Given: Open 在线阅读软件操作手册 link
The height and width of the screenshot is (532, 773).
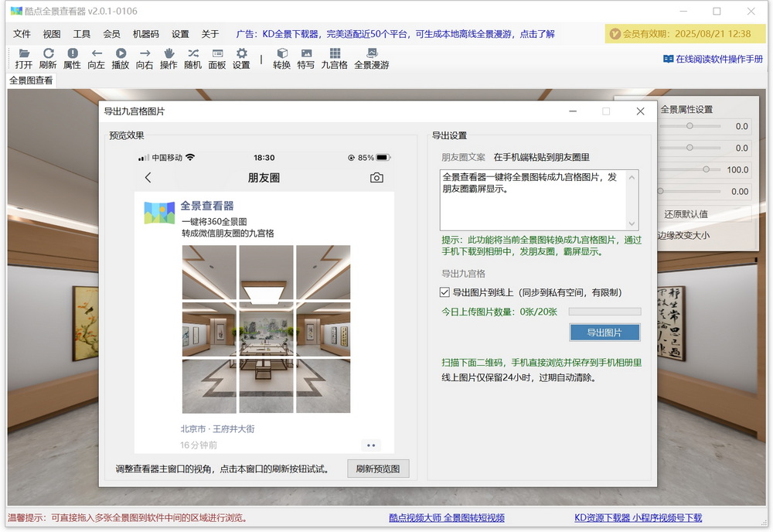Looking at the screenshot, I should [719, 60].
